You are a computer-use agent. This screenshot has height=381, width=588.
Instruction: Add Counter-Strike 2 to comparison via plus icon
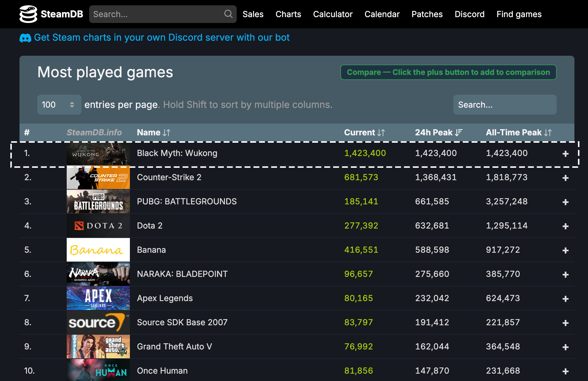(565, 178)
